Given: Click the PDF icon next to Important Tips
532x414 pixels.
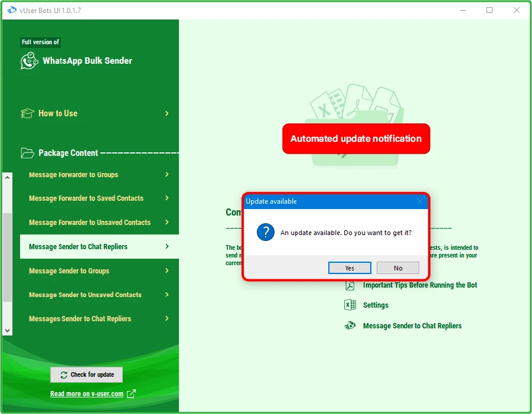Looking at the screenshot, I should point(350,285).
